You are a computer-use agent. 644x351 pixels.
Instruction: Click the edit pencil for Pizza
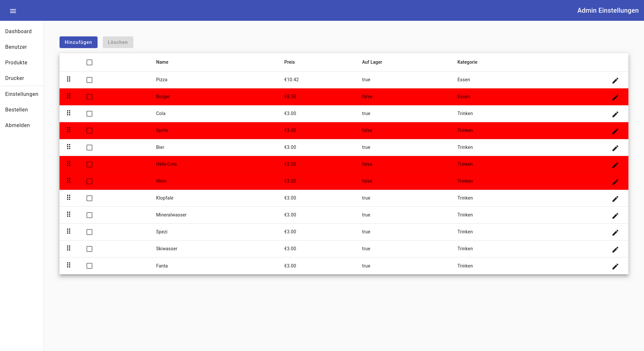point(615,80)
